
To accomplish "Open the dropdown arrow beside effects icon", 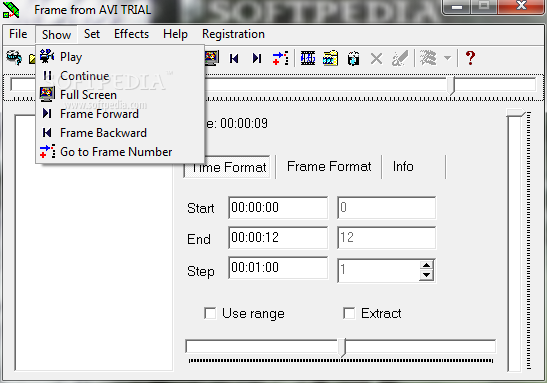I will pyautogui.click(x=447, y=58).
